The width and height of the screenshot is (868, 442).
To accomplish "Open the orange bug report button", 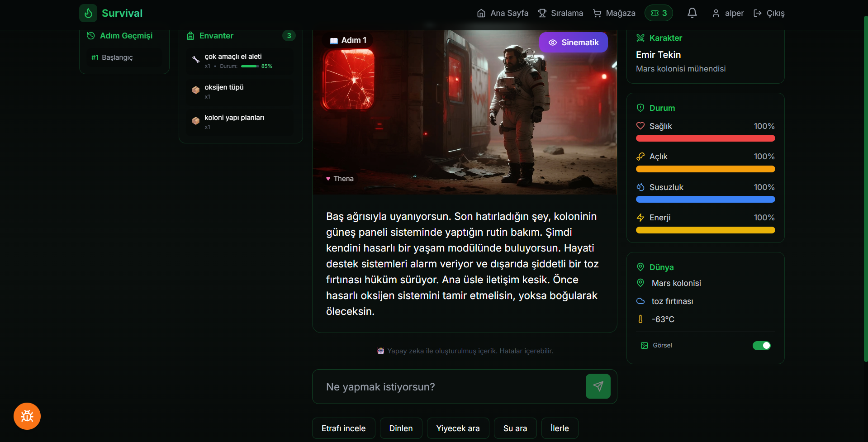I will tap(27, 416).
